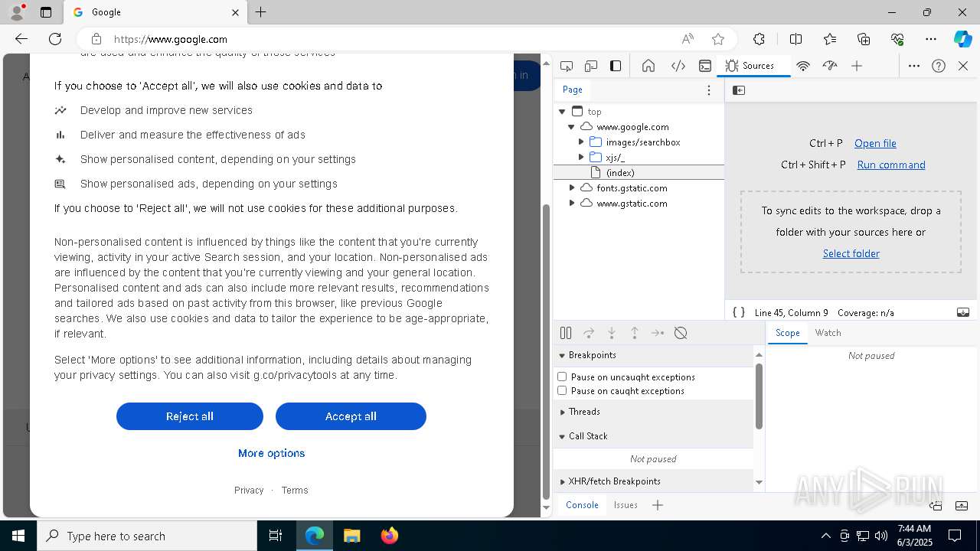Screen dimensions: 980x551
Task: Expand the xjs/_ folder
Action: click(x=581, y=158)
